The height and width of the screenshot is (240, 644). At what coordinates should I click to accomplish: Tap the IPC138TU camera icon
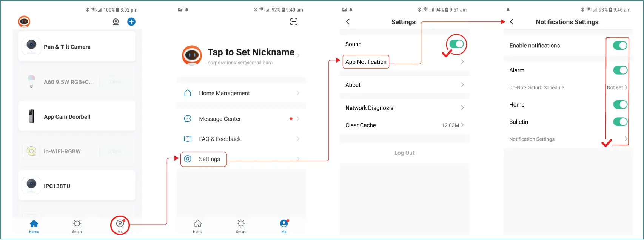(31, 186)
